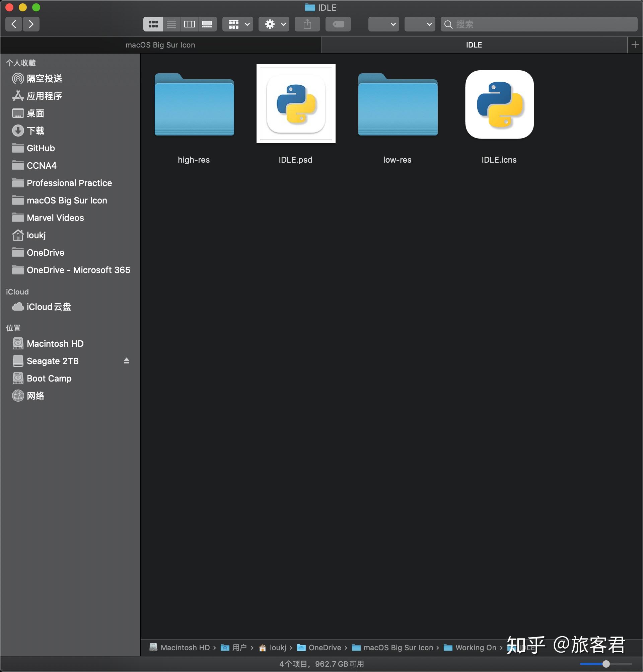The width and height of the screenshot is (643, 672).
Task: Click Macintosh HD in the path bar
Action: [x=180, y=648]
